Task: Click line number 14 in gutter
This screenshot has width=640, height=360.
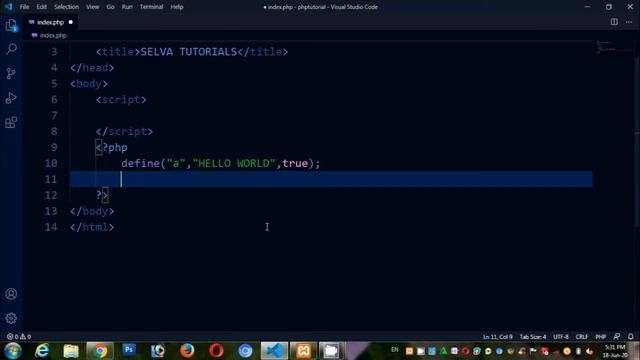Action: [x=51, y=227]
